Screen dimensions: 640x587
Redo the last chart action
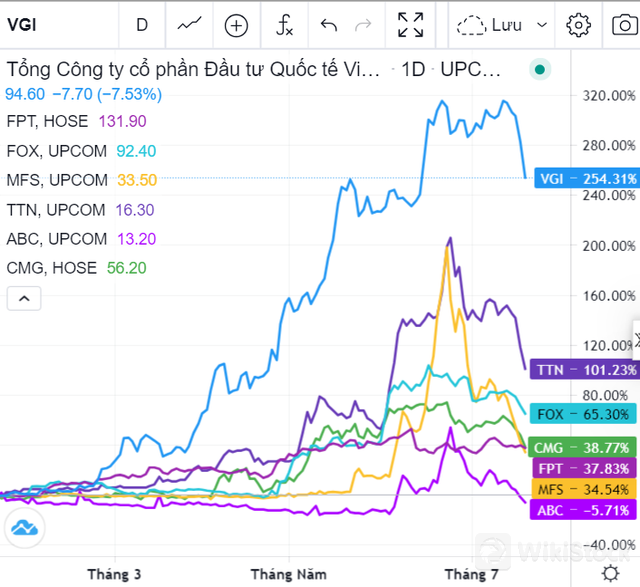click(364, 25)
